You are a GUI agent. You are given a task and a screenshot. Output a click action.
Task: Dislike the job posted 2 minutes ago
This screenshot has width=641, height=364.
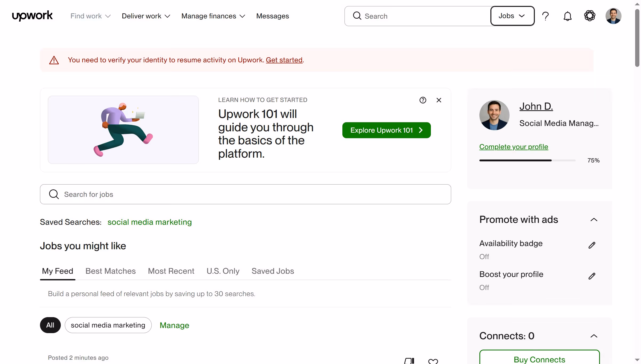[x=409, y=361]
